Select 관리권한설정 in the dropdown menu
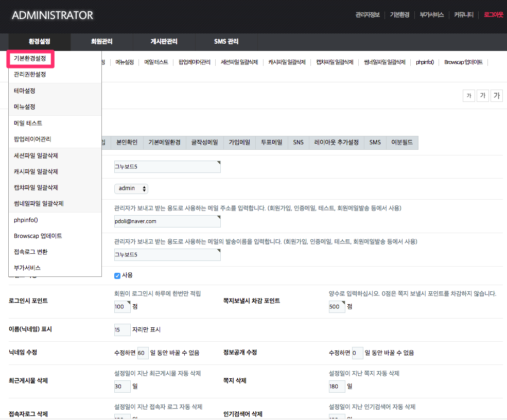 tap(30, 75)
